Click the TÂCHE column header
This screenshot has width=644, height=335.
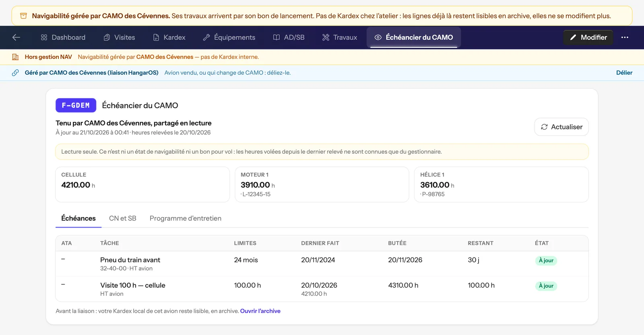[109, 243]
